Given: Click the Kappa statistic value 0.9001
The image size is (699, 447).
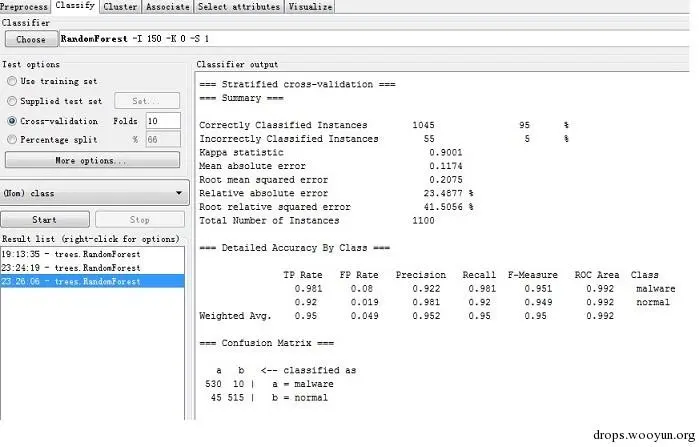Looking at the screenshot, I should coord(446,152).
